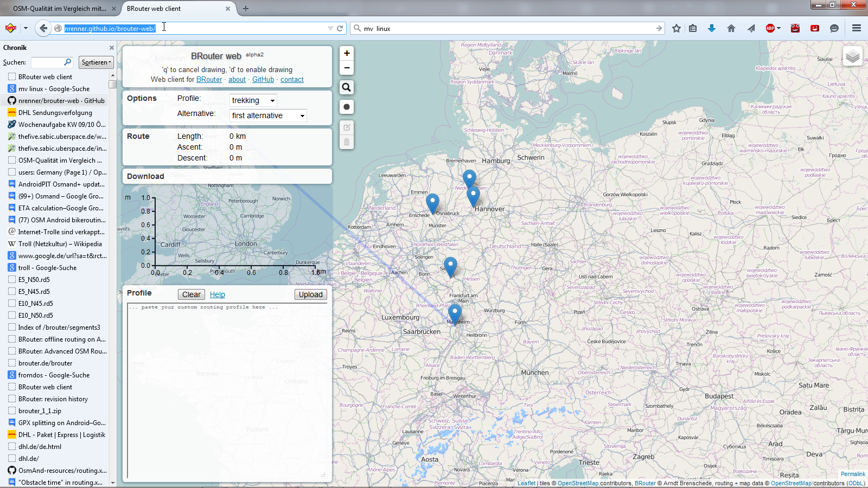Open the map layers control
This screenshot has height=488, width=868.
pyautogui.click(x=853, y=56)
